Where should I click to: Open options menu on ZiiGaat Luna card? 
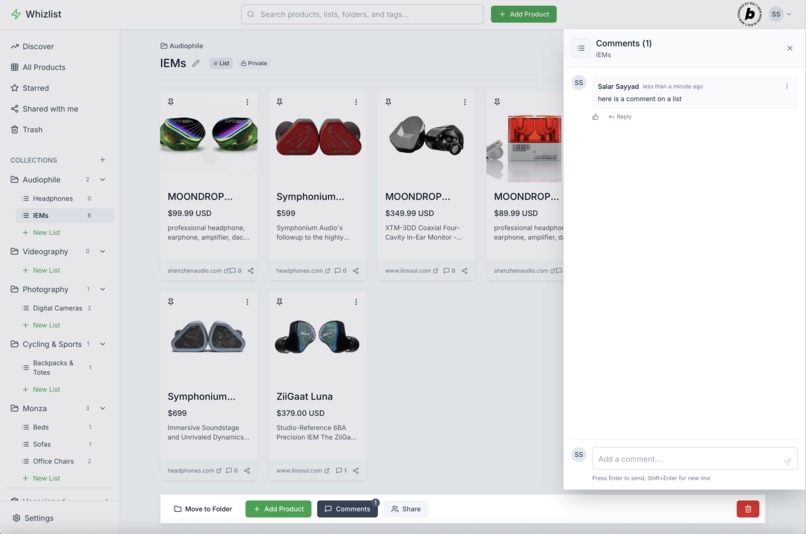click(x=356, y=302)
